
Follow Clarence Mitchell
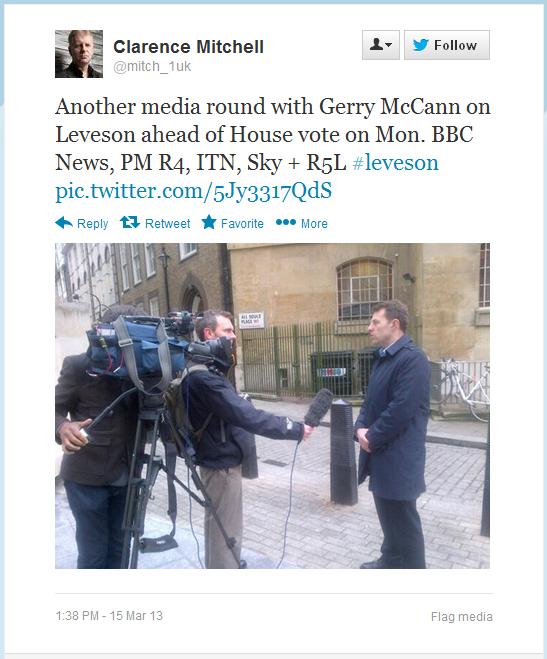point(447,45)
